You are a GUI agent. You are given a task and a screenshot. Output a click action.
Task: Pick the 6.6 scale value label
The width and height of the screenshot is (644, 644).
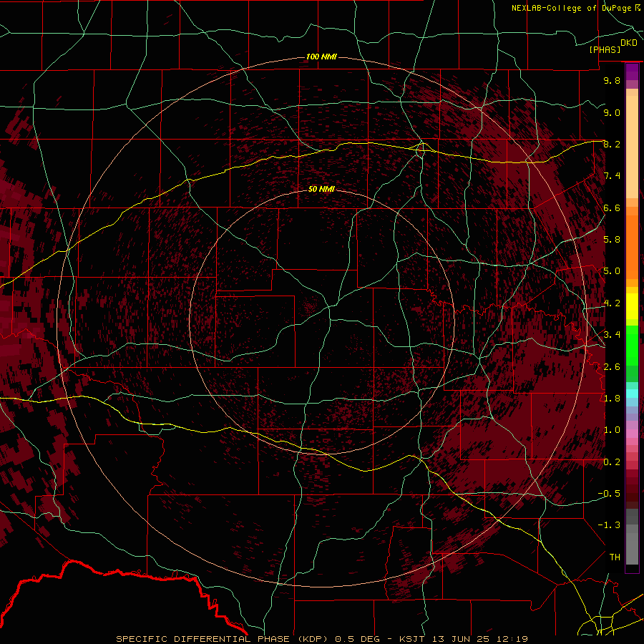coord(612,208)
